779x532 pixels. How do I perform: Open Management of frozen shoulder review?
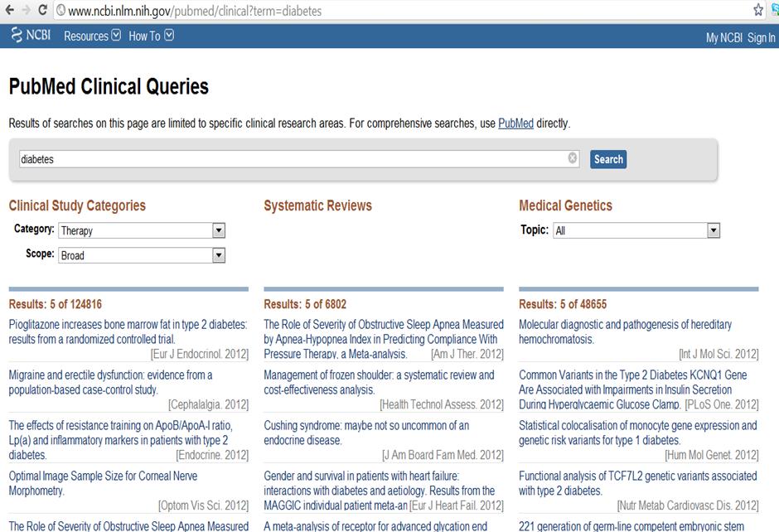[x=379, y=382]
